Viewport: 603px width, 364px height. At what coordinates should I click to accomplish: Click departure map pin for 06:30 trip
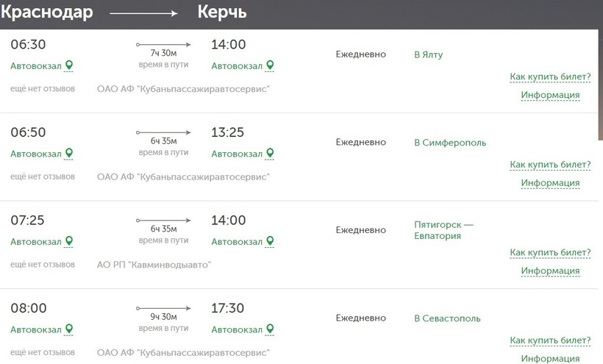[69, 65]
